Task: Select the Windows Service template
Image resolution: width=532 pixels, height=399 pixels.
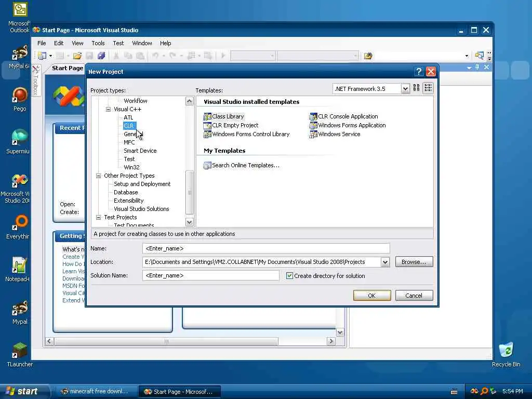Action: [x=335, y=134]
